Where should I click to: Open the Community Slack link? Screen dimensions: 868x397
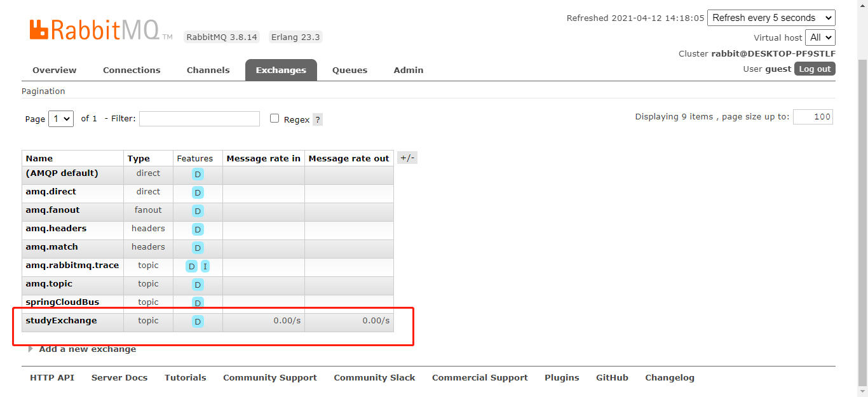click(374, 377)
